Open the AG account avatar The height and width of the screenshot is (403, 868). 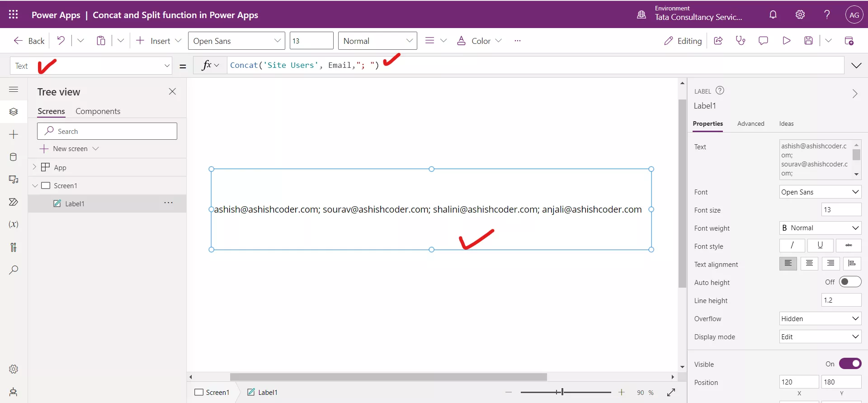(x=854, y=14)
